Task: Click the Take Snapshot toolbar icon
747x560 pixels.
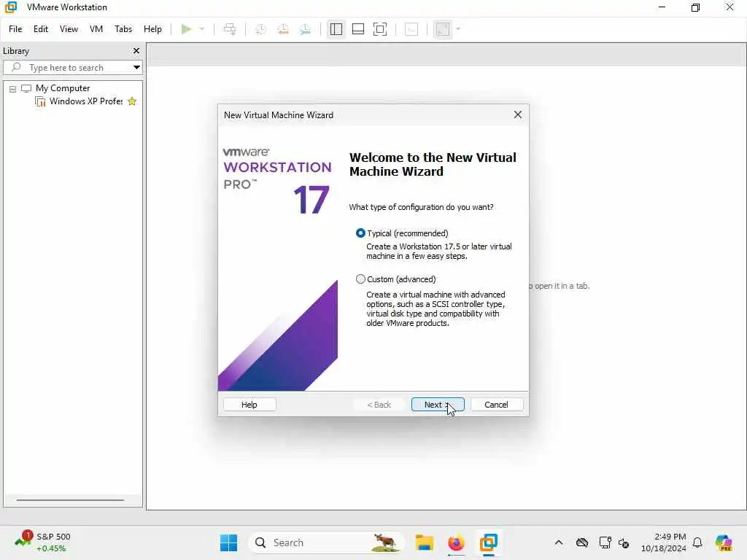Action: click(x=260, y=29)
